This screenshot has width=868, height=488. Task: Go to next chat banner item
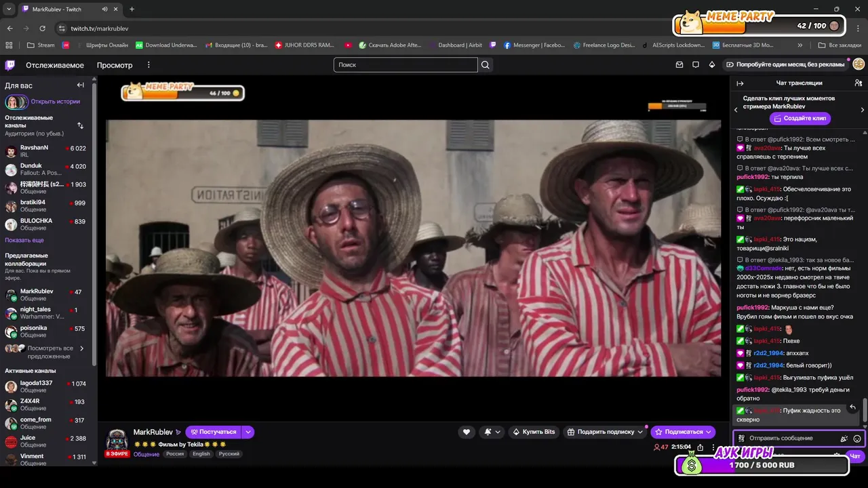(x=862, y=110)
